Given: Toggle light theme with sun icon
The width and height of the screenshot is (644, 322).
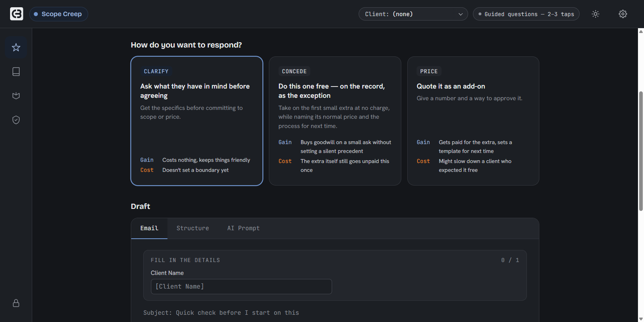Looking at the screenshot, I should tap(596, 14).
